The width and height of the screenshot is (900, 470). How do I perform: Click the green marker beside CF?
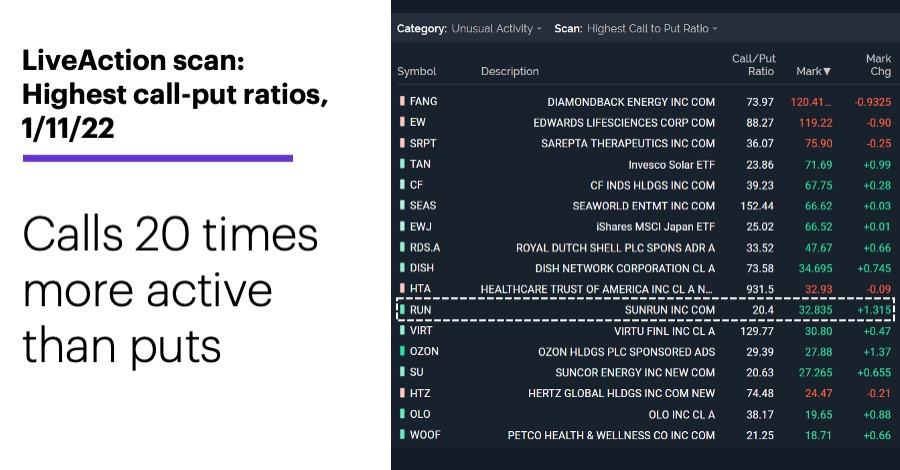pyautogui.click(x=402, y=185)
